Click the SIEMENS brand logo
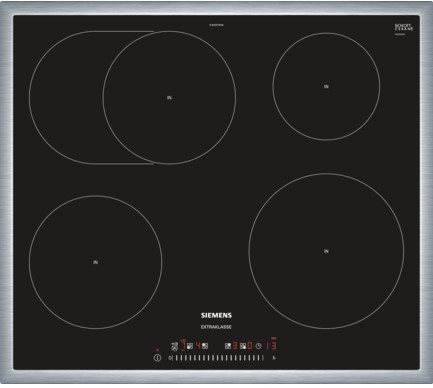 (x=216, y=315)
